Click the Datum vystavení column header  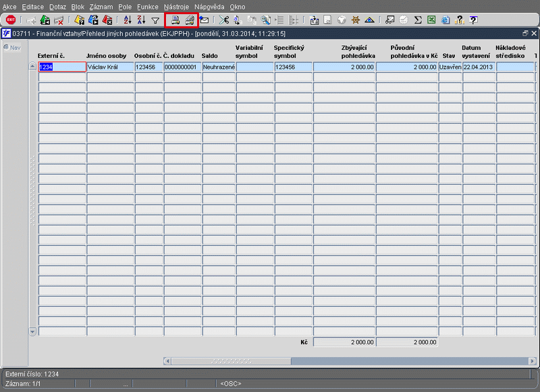point(476,52)
